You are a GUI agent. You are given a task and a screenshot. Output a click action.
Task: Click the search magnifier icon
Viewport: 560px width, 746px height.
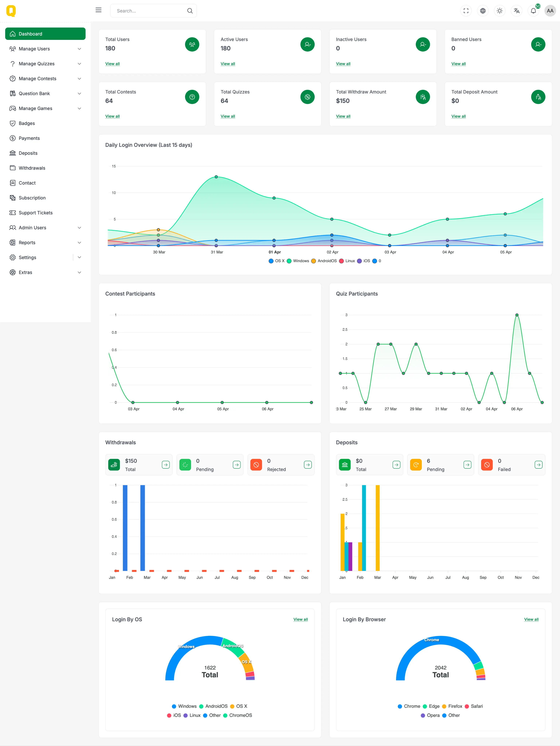coord(190,11)
